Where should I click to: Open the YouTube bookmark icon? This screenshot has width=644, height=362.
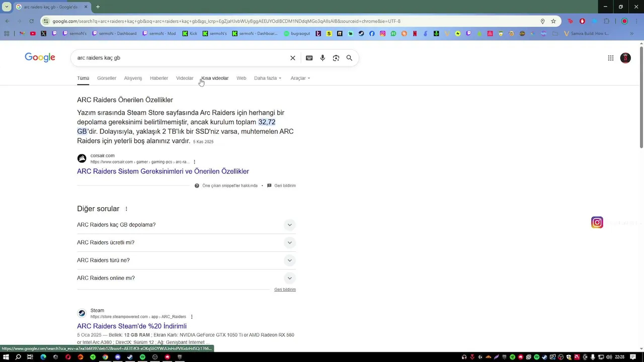tap(33, 34)
